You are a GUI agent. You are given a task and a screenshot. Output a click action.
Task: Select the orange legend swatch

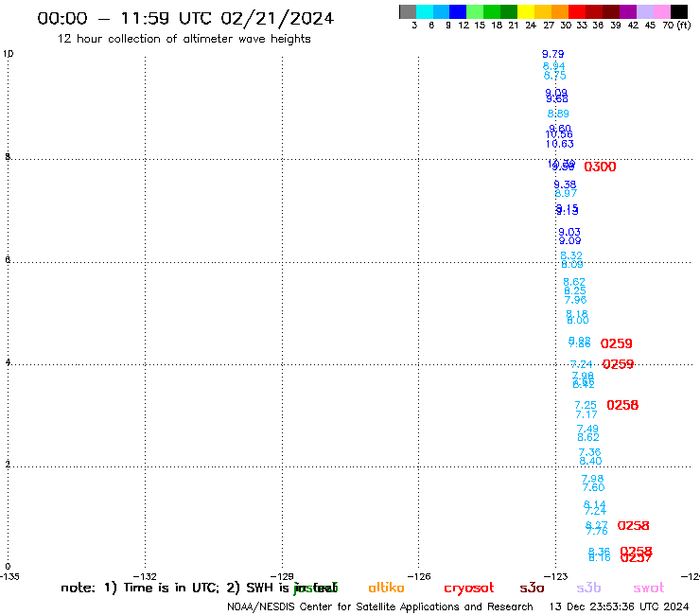[560, 11]
